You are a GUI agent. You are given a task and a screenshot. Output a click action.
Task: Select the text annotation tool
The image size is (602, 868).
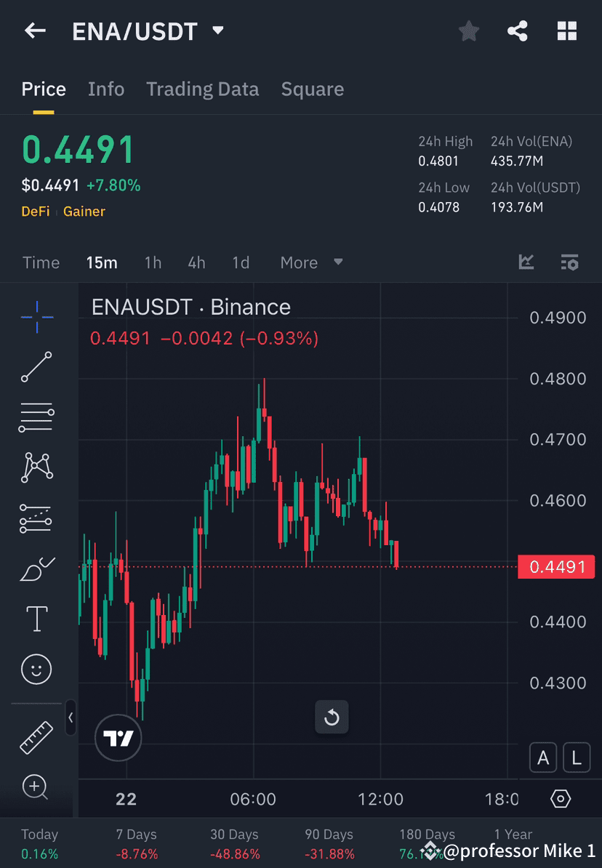[x=36, y=618]
